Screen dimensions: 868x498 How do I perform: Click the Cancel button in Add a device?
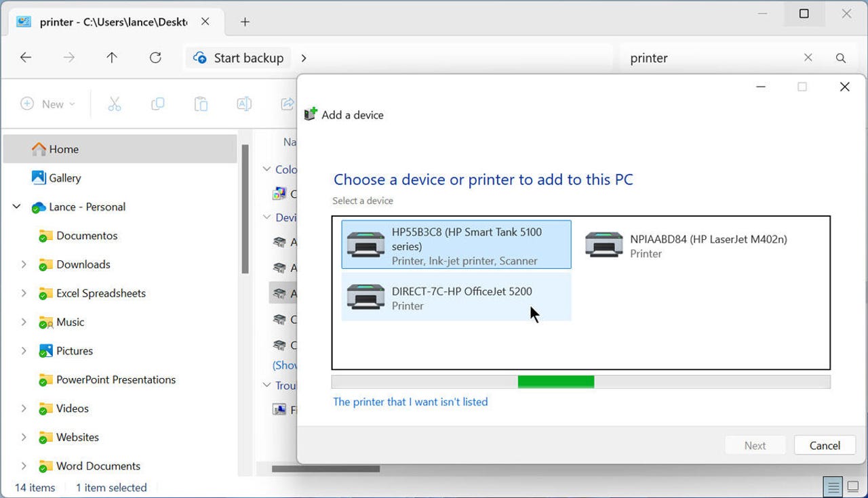pos(825,445)
